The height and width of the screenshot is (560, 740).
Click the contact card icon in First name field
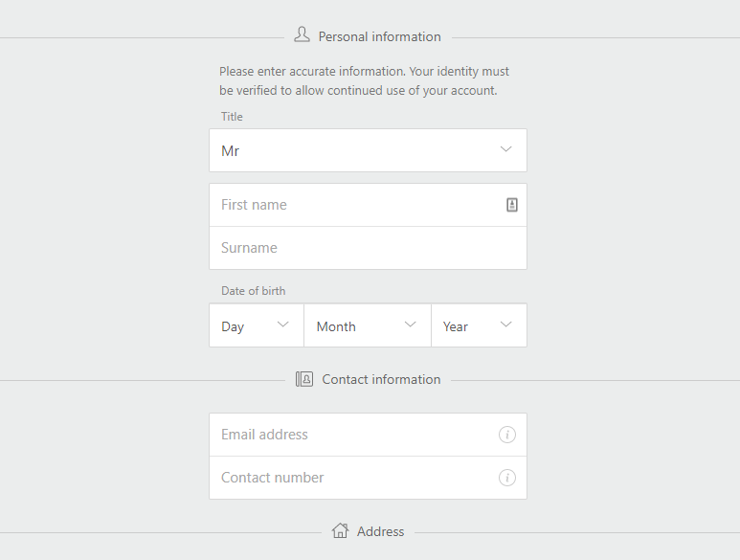512,205
